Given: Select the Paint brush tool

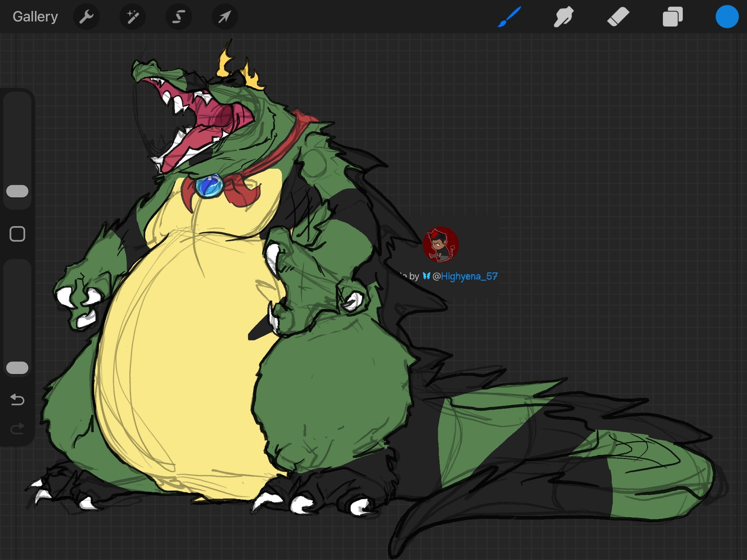Looking at the screenshot, I should coord(509,17).
